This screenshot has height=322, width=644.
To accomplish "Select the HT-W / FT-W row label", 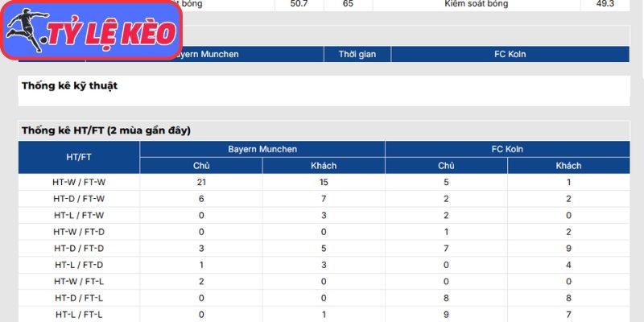I will (79, 183).
